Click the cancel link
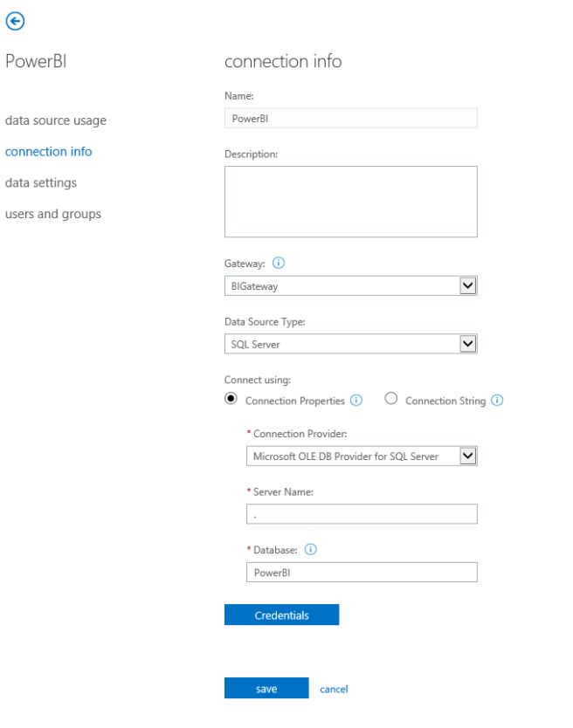573x728 pixels. tap(334, 689)
